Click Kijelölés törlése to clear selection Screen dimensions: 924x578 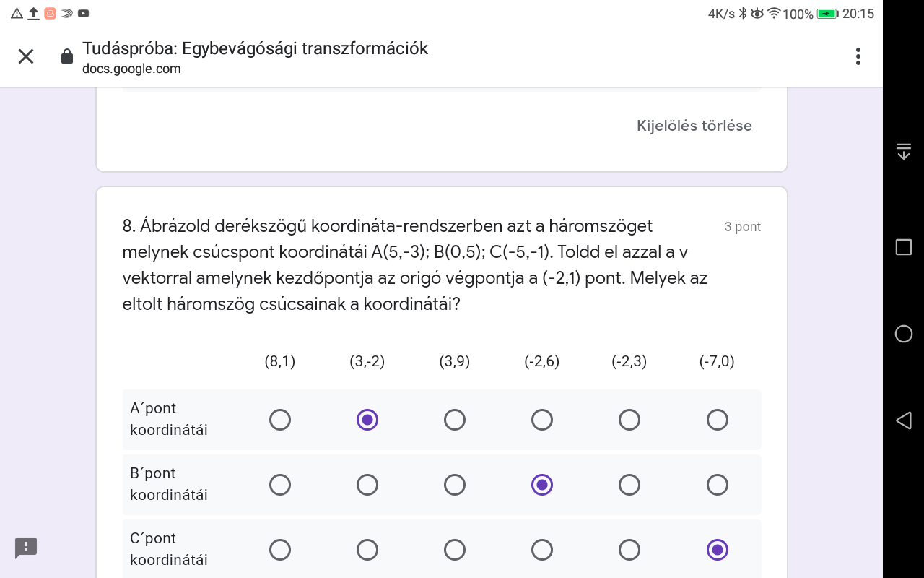click(x=694, y=126)
